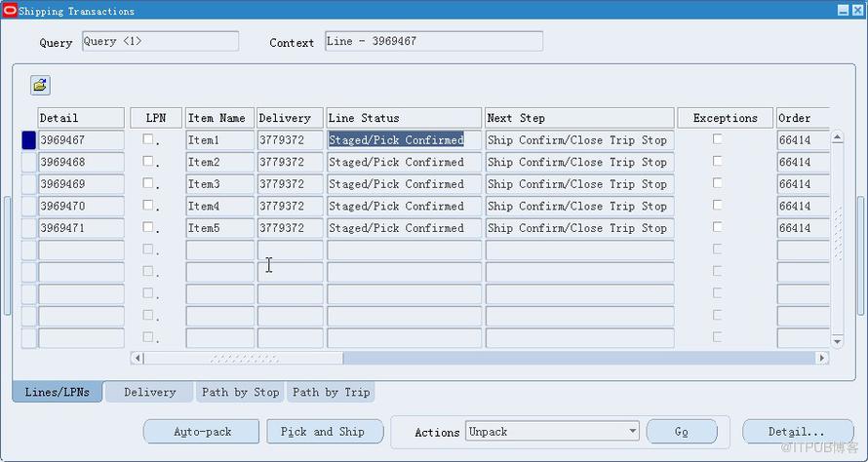Click the Item4 name cell
Image resolution: width=868 pixels, height=462 pixels.
click(219, 206)
